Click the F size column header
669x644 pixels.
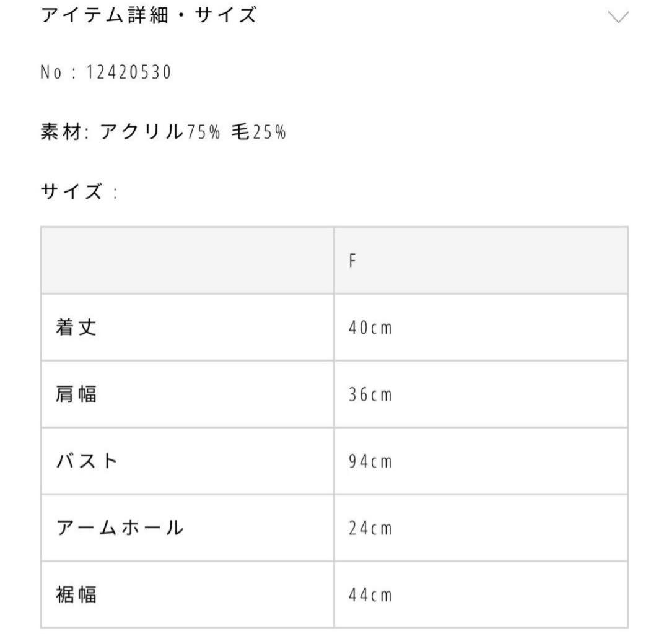tap(352, 261)
